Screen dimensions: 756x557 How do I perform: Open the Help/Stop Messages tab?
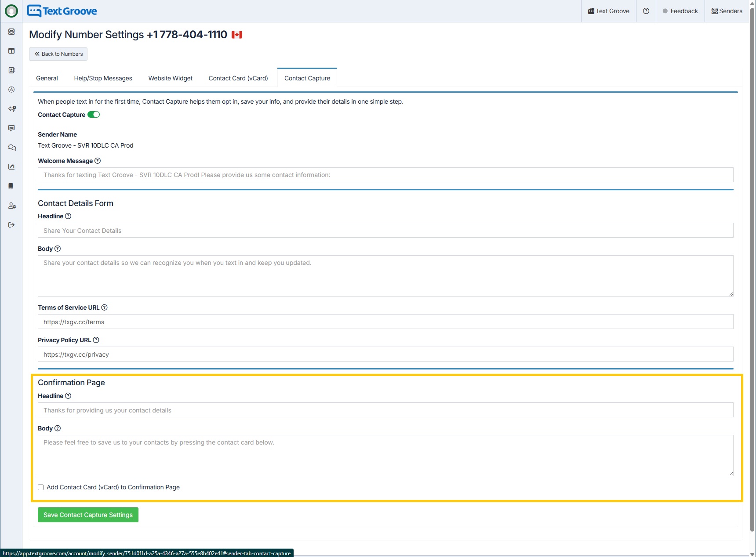coord(103,78)
